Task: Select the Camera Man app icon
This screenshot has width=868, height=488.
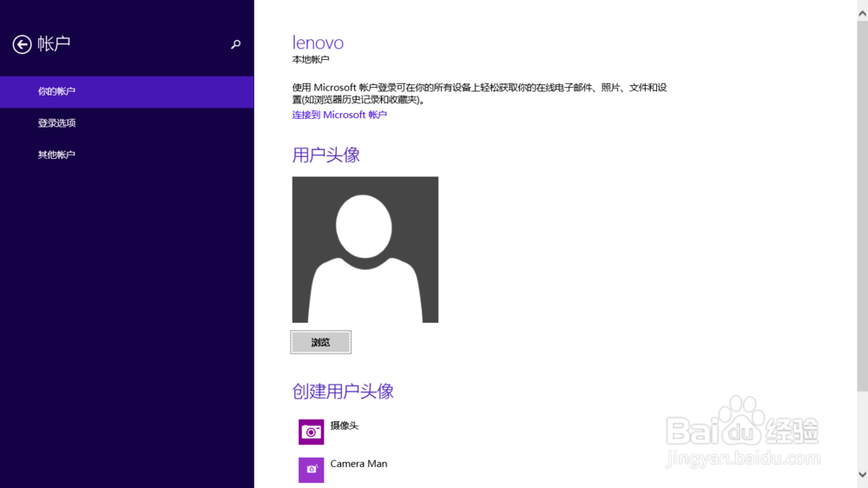Action: (x=311, y=470)
